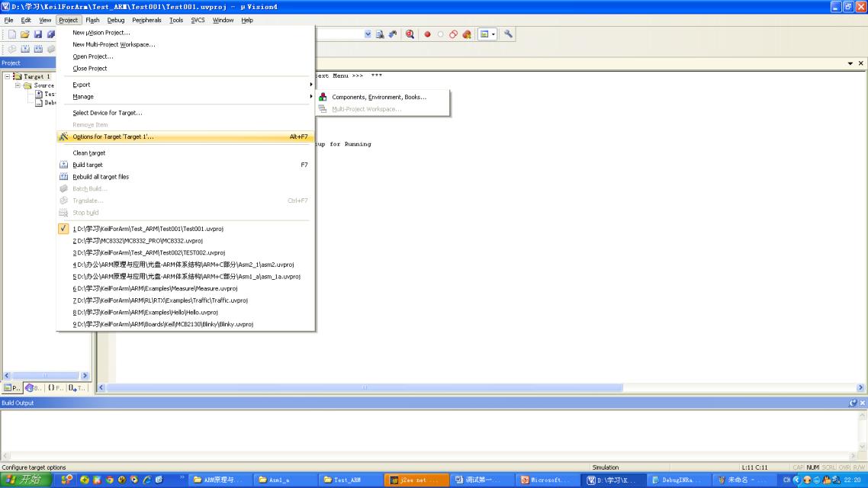
Task: Open editor tab list dropdown arrow
Action: point(850,63)
